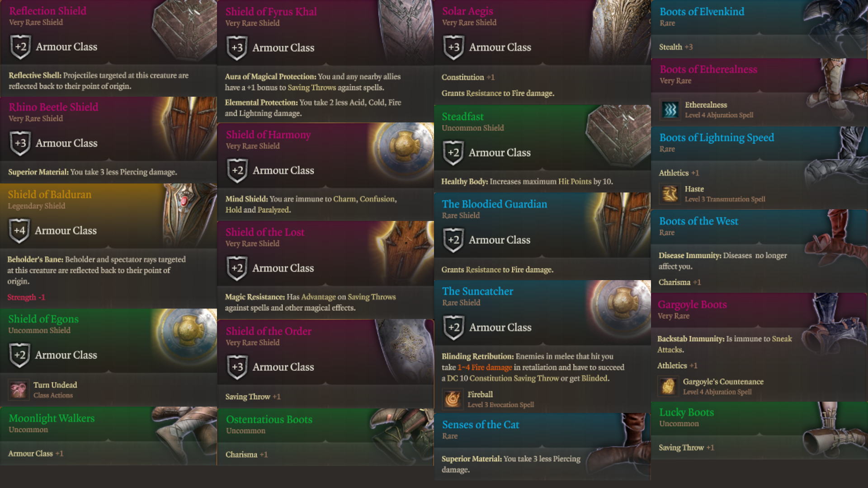Select the Fireball spell icon
Image resolution: width=868 pixels, height=488 pixels.
click(453, 399)
